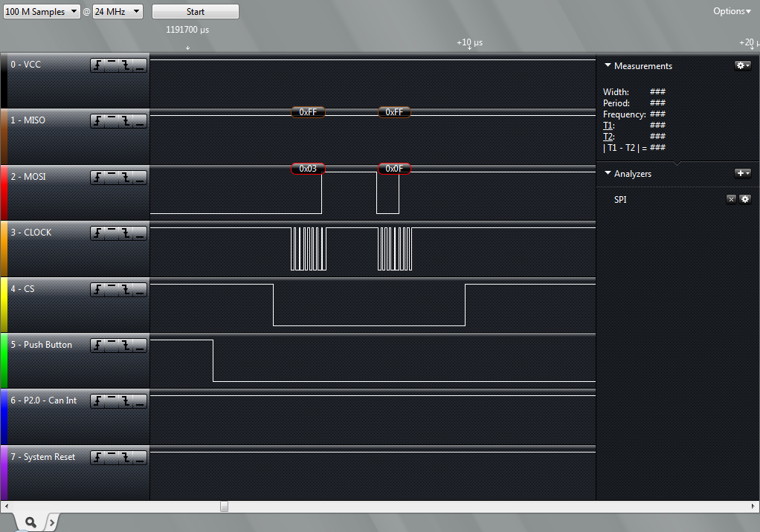
Task: Set falling edge trigger on CS channel
Action: click(126, 290)
